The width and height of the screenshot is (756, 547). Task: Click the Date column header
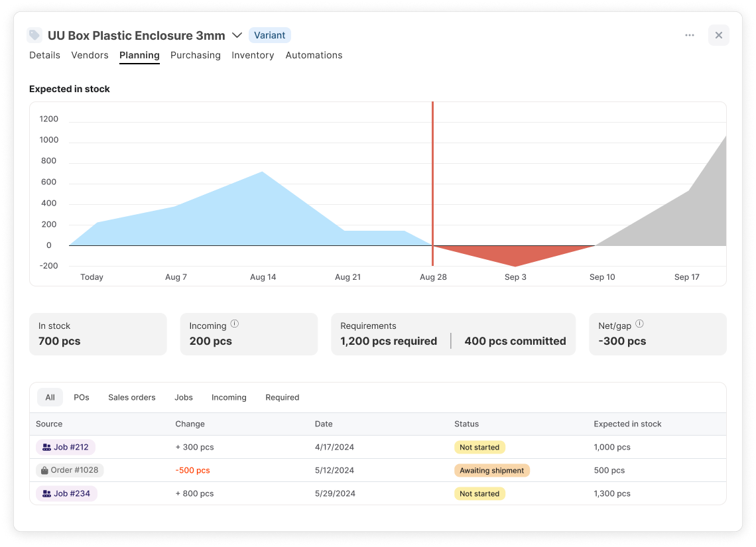324,424
